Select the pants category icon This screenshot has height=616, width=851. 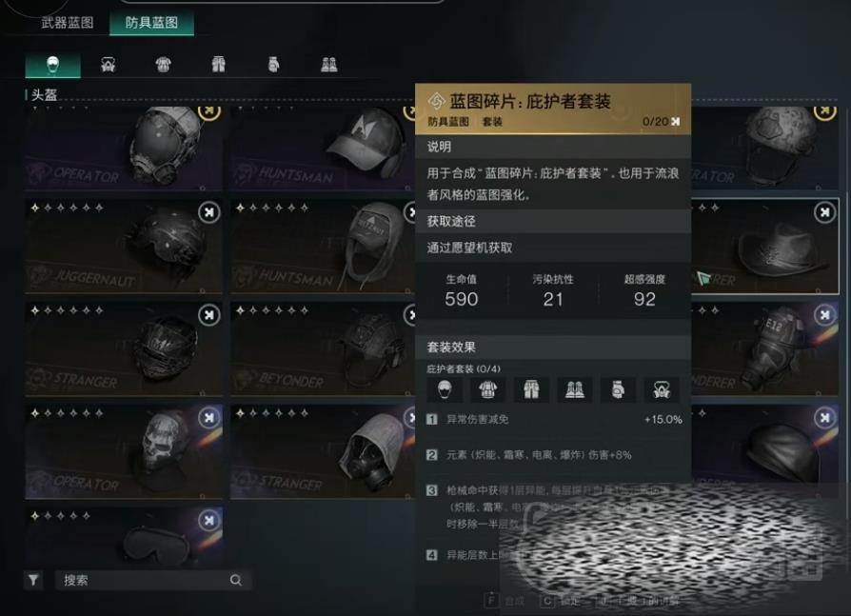point(218,65)
